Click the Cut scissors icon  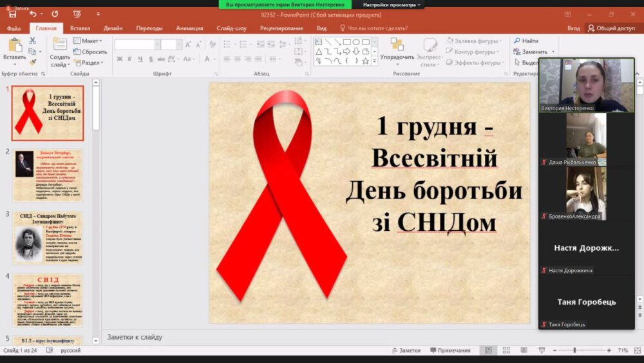[x=32, y=41]
